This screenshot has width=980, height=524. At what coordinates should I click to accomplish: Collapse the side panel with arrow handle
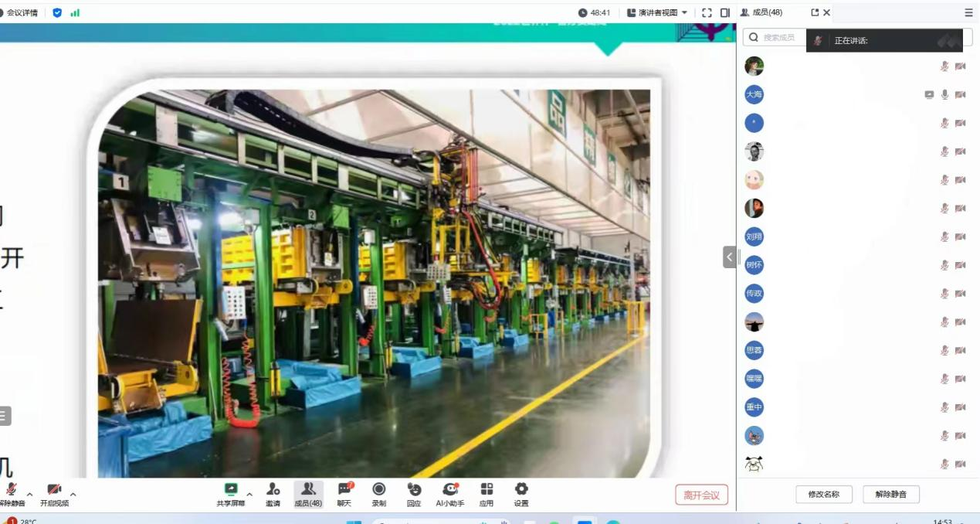pyautogui.click(x=730, y=257)
